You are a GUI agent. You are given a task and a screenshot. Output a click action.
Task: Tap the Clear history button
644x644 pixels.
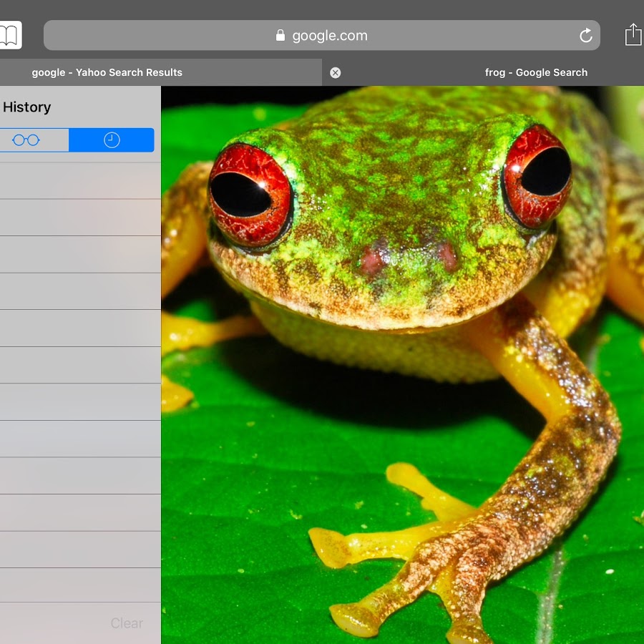127,623
